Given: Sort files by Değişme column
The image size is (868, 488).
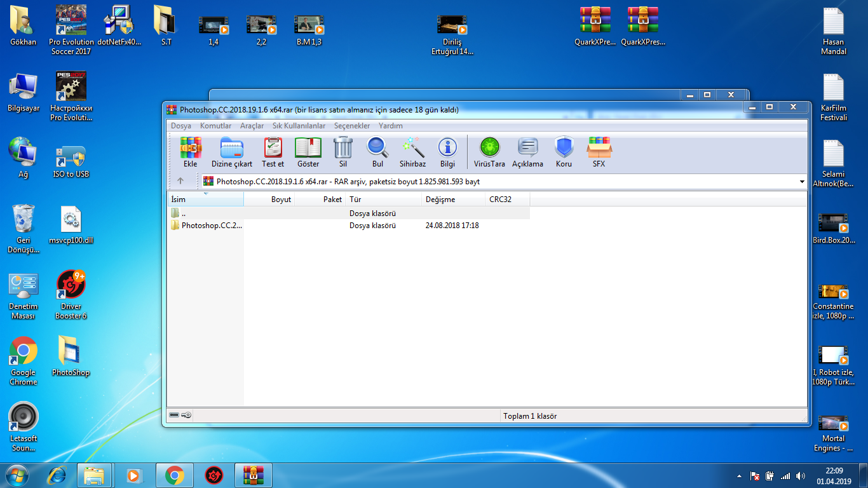Looking at the screenshot, I should 454,200.
